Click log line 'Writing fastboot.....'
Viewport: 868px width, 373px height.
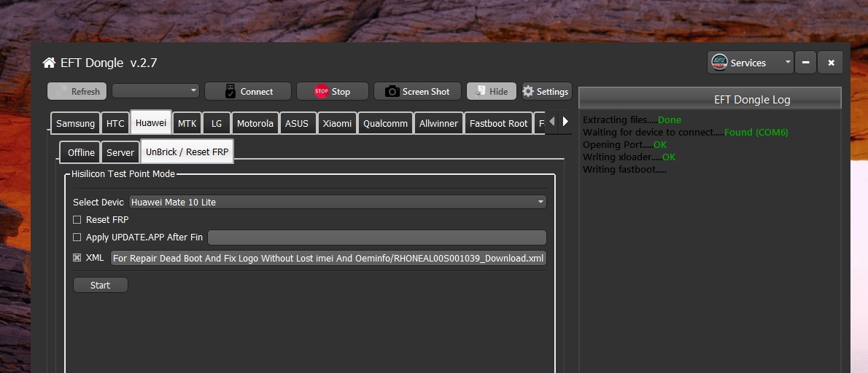pyautogui.click(x=624, y=169)
